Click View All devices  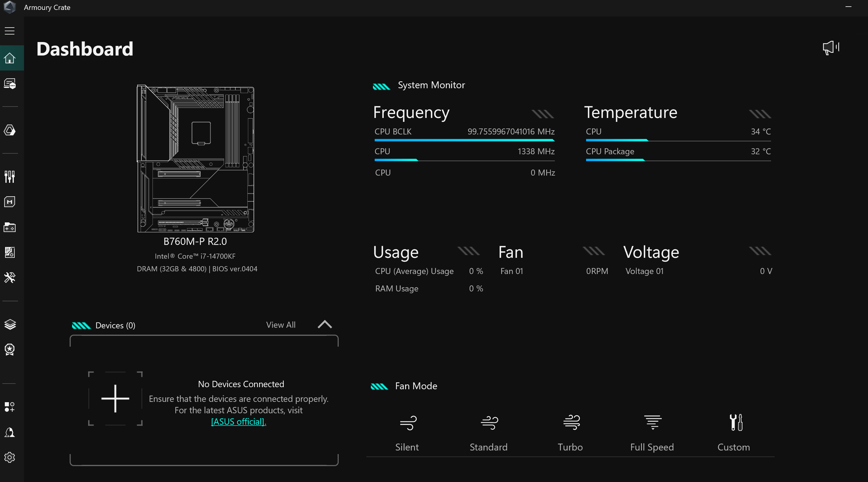pos(281,325)
